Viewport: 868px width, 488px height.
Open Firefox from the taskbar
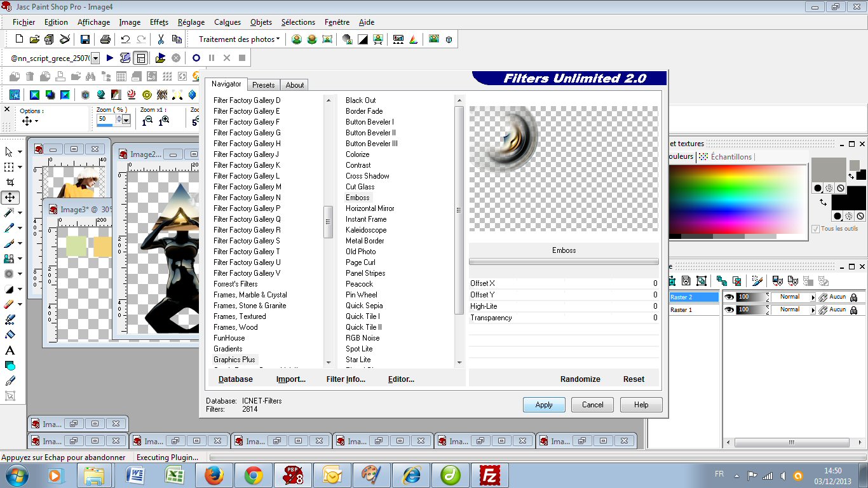214,475
